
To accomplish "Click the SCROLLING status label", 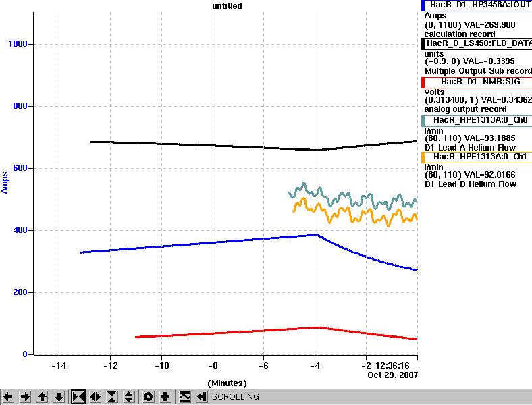I will [x=236, y=396].
